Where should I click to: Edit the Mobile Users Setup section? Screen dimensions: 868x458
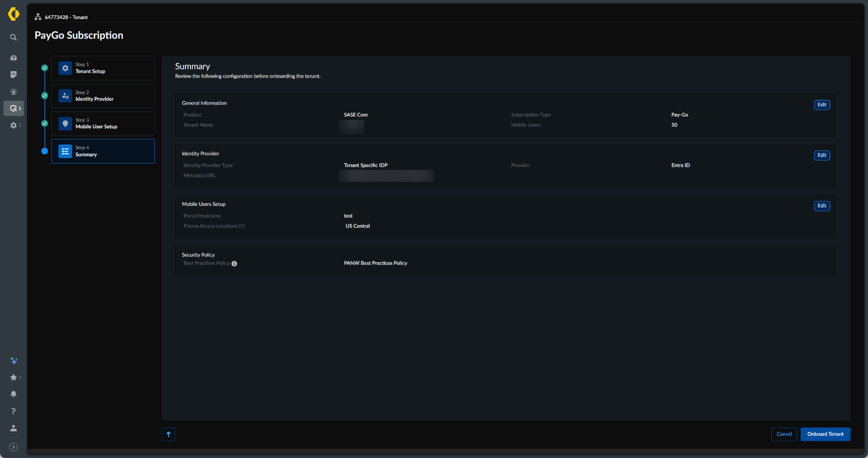[x=822, y=206]
